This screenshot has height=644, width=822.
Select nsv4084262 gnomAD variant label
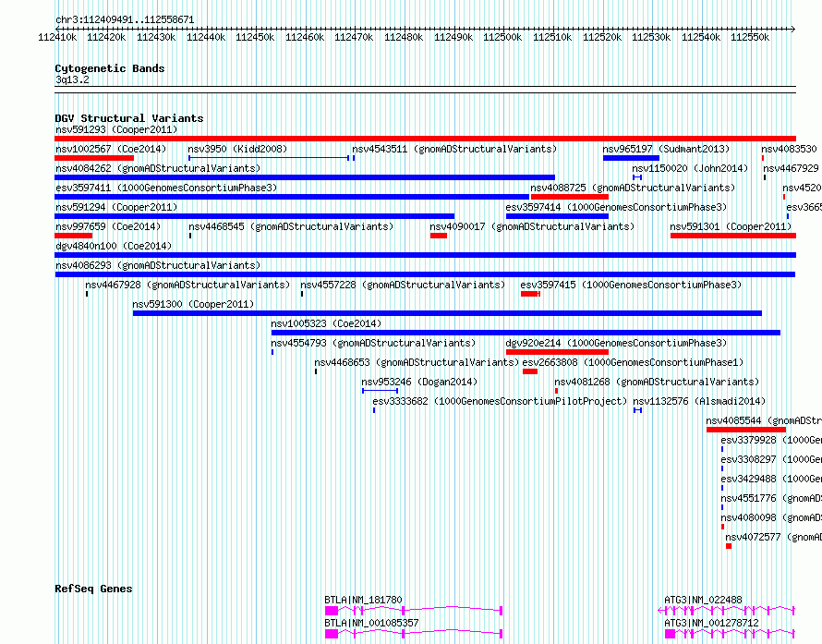tap(158, 168)
